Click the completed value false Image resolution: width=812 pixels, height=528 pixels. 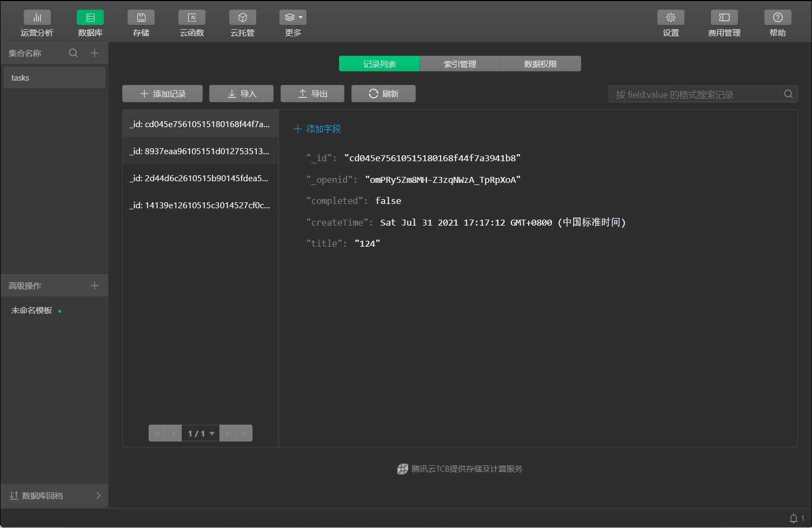click(388, 201)
